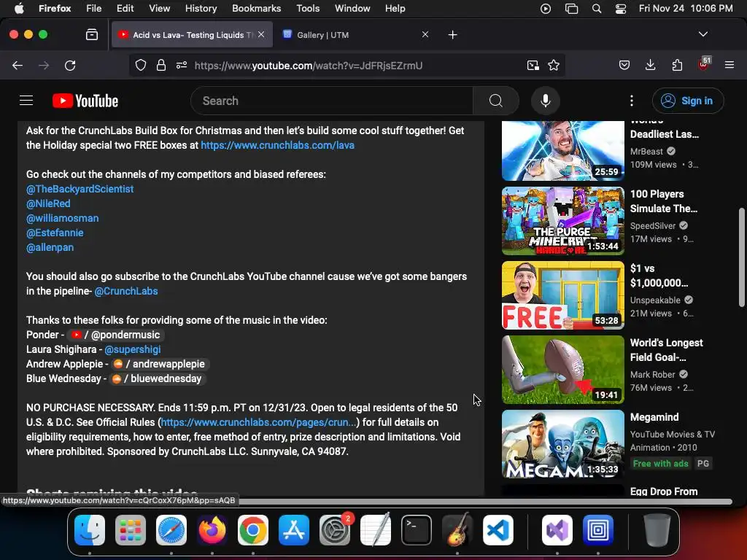
Task: Click the Sign in button
Action: point(688,101)
